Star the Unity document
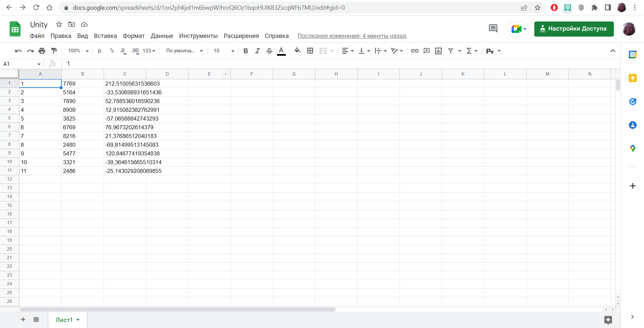This screenshot has height=328, width=644. (59, 25)
